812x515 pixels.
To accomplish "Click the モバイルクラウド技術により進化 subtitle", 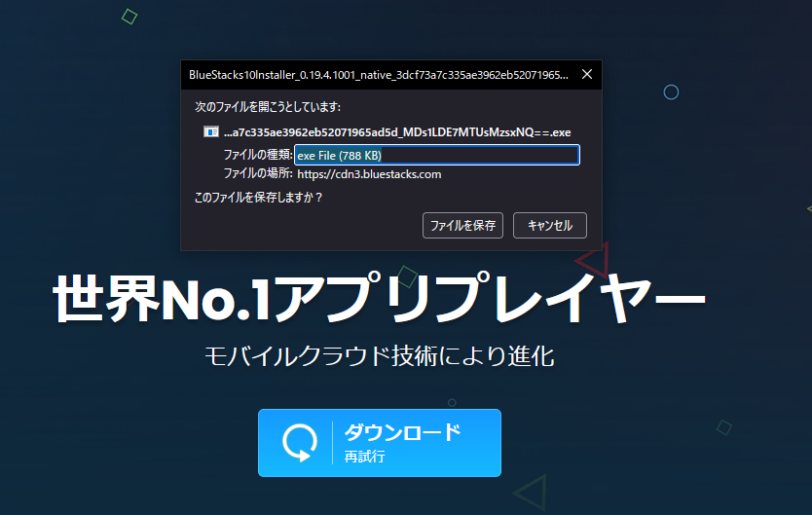I will click(379, 355).
